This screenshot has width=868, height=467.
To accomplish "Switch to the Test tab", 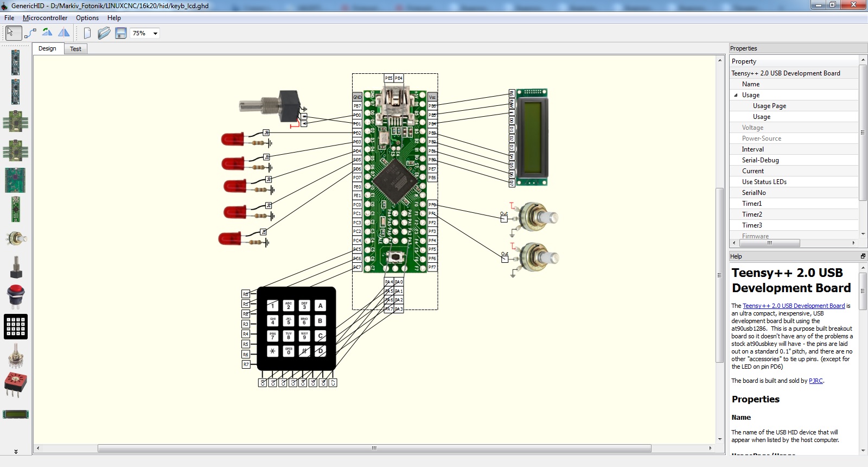I will 75,49.
